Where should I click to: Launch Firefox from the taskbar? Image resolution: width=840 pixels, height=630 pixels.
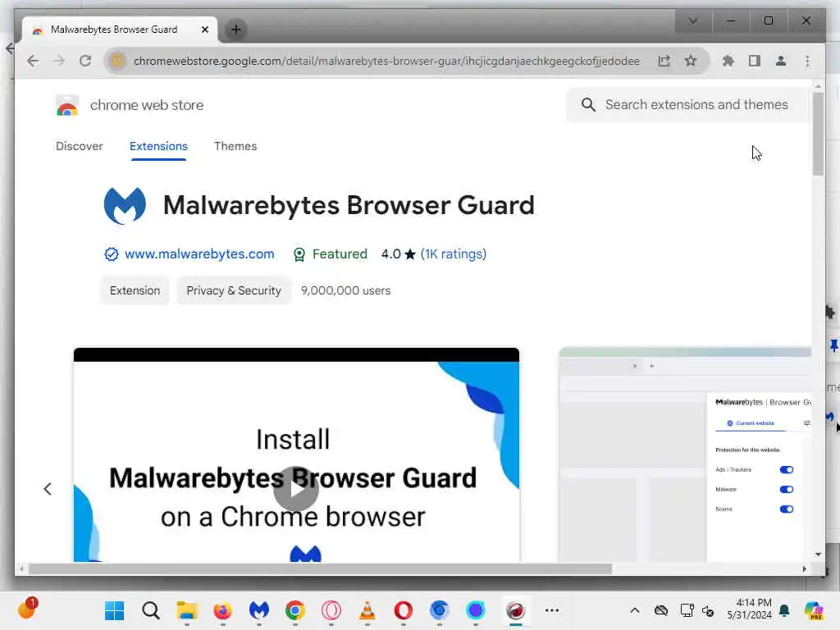click(x=223, y=610)
